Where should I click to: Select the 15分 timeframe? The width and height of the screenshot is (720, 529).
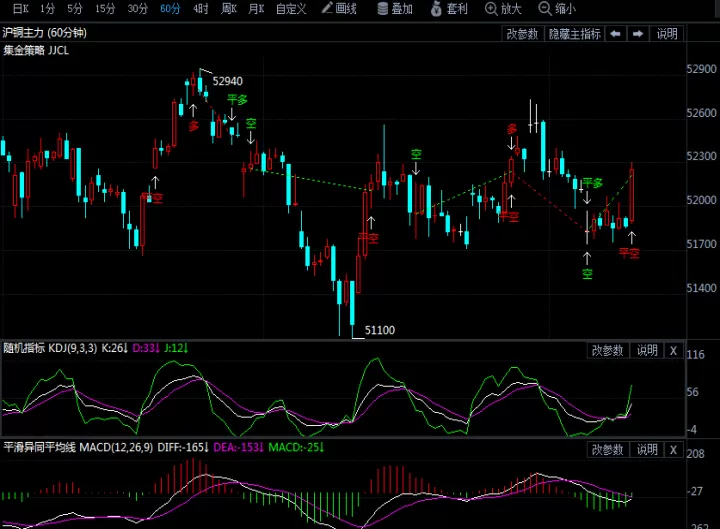point(105,8)
